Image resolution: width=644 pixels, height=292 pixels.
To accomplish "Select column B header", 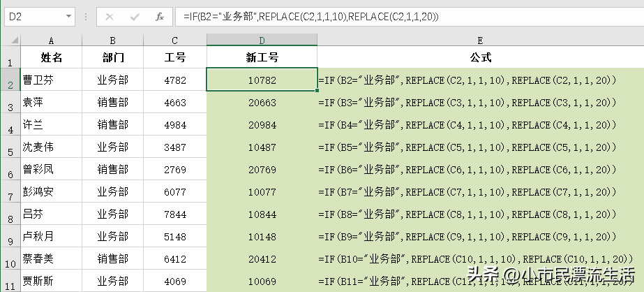I will 112,41.
